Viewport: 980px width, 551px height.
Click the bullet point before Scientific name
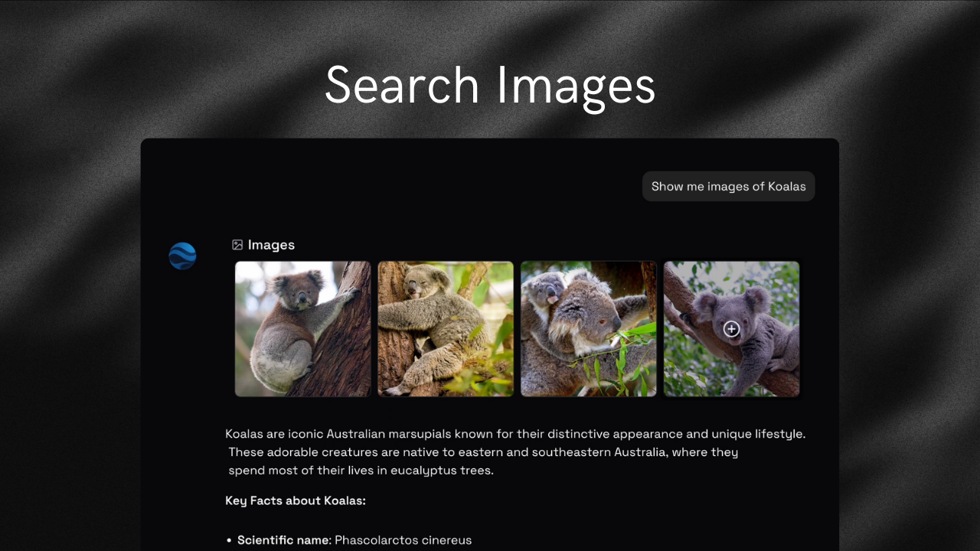click(229, 541)
